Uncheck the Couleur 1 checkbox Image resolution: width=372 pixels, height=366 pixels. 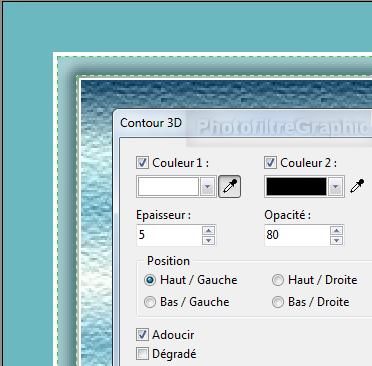[x=142, y=163]
